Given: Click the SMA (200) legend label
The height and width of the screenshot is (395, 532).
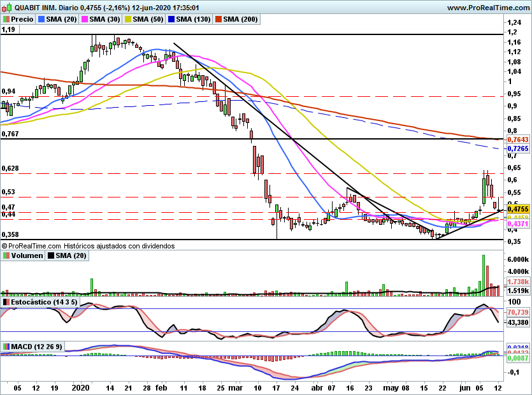Looking at the screenshot, I should [240, 19].
